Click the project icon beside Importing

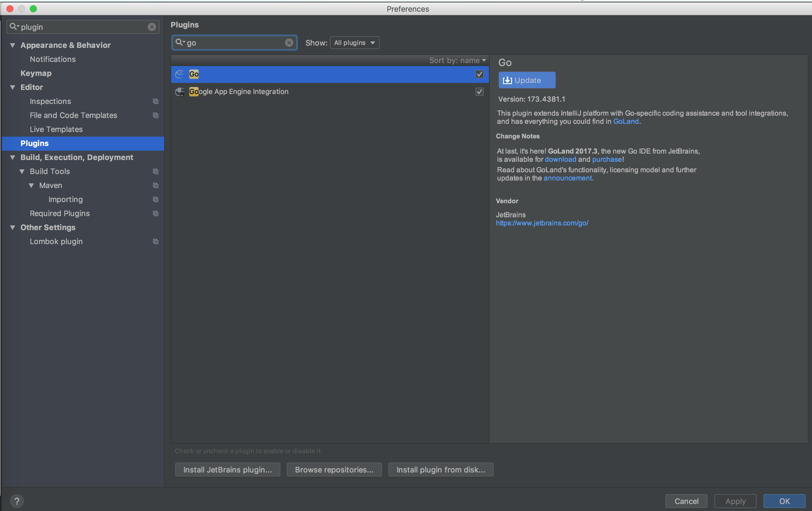click(155, 199)
